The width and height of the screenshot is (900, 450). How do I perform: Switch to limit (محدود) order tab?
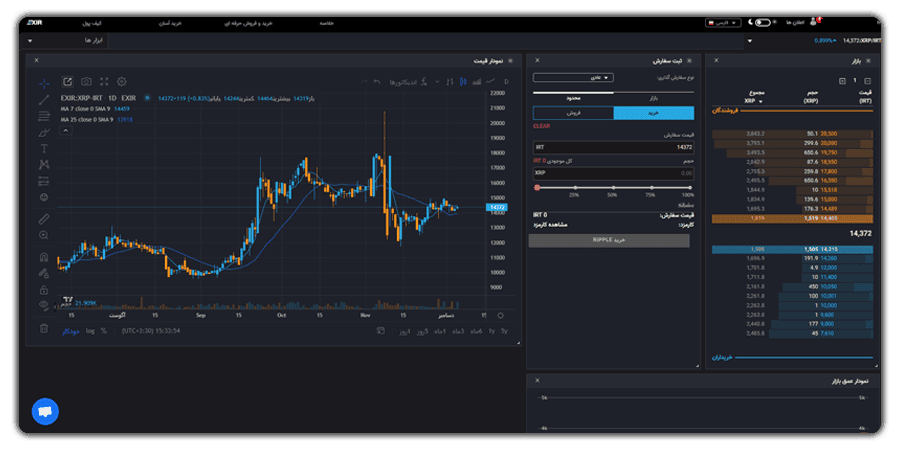point(573,99)
